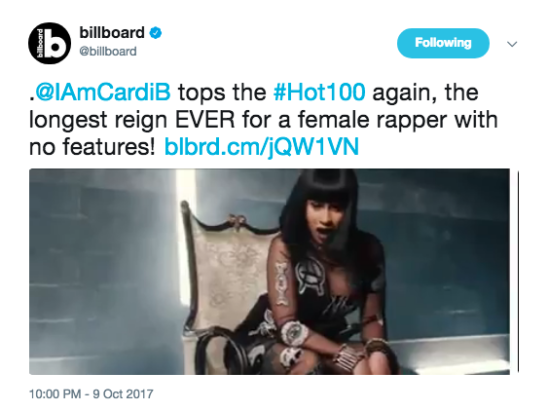Open the billboard display name profile link
This screenshot has height=410, width=548.
(112, 33)
